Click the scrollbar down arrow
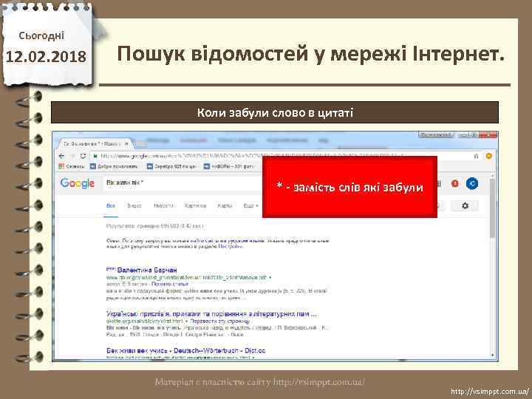This screenshot has width=532, height=399. pyautogui.click(x=493, y=355)
